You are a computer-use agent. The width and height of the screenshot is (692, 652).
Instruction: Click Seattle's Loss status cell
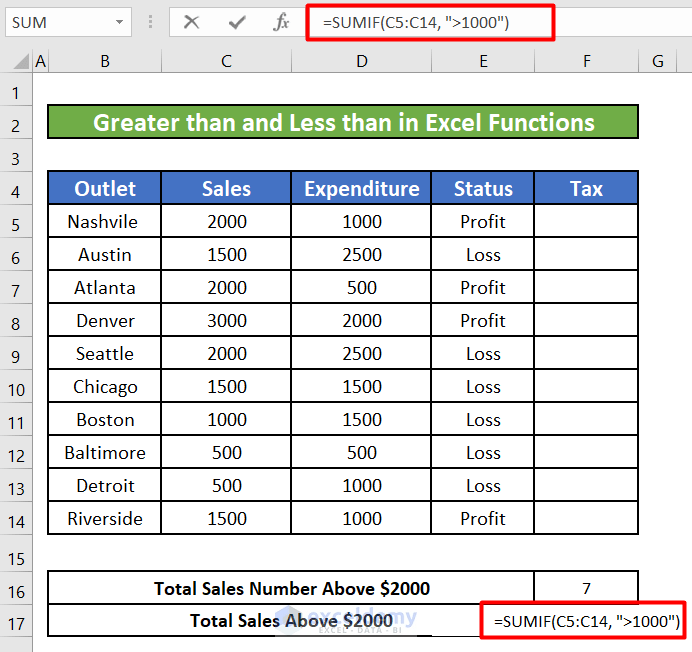[x=483, y=353]
